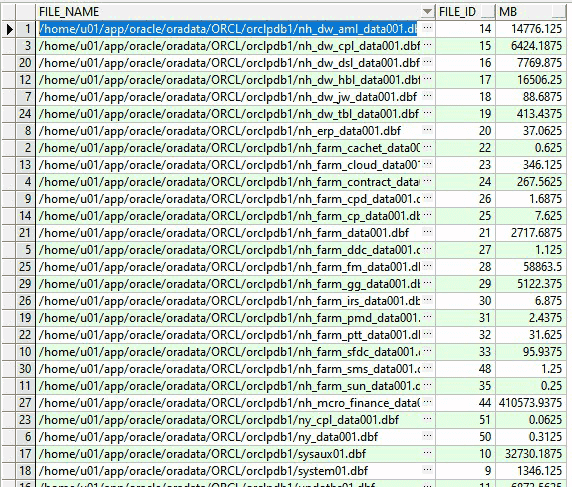572x487 pixels.
Task: Select the MB value 1346.125
Action: 531,471
